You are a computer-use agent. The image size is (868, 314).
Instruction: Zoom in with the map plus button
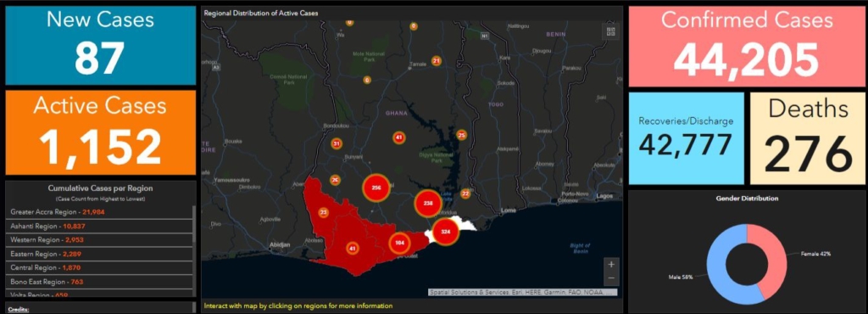click(x=610, y=265)
